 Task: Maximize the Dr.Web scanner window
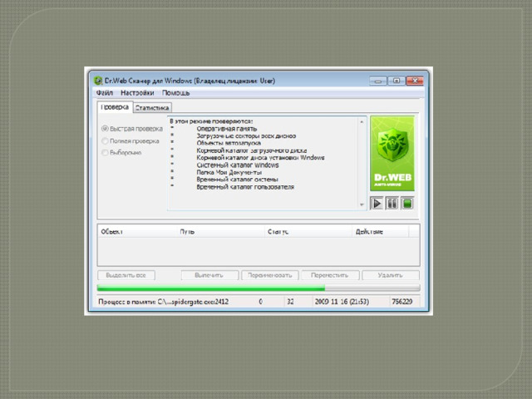click(397, 81)
